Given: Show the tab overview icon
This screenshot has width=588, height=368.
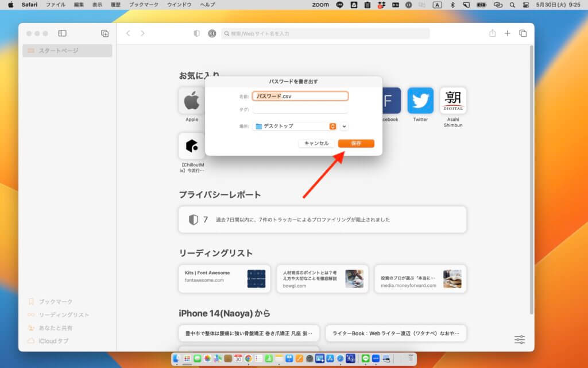Looking at the screenshot, I should 523,33.
